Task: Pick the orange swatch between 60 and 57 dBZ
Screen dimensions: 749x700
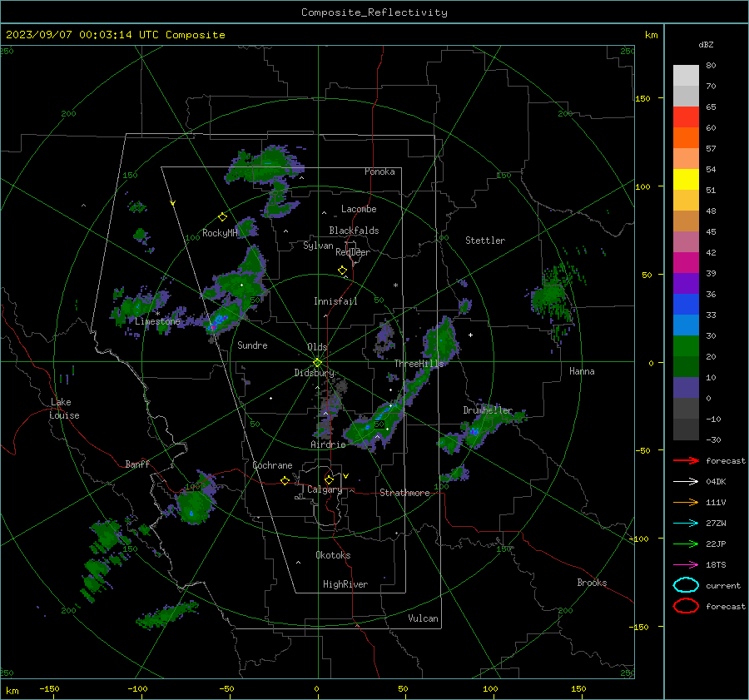Action: point(686,137)
